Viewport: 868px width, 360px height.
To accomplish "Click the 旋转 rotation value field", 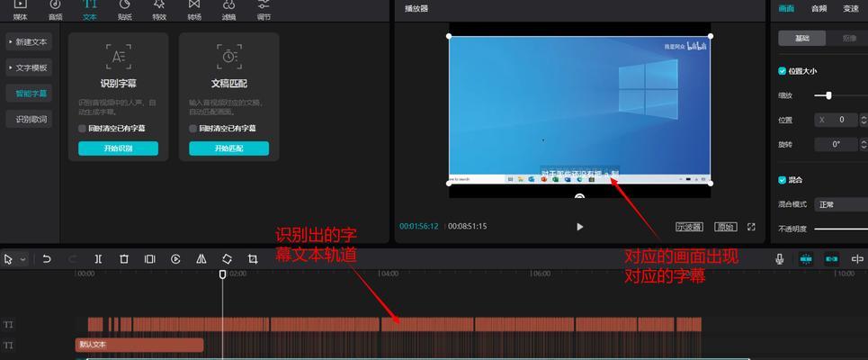I will click(x=836, y=144).
